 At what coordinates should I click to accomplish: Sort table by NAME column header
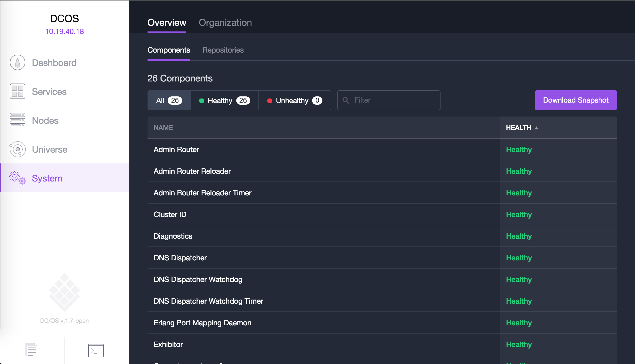click(163, 128)
